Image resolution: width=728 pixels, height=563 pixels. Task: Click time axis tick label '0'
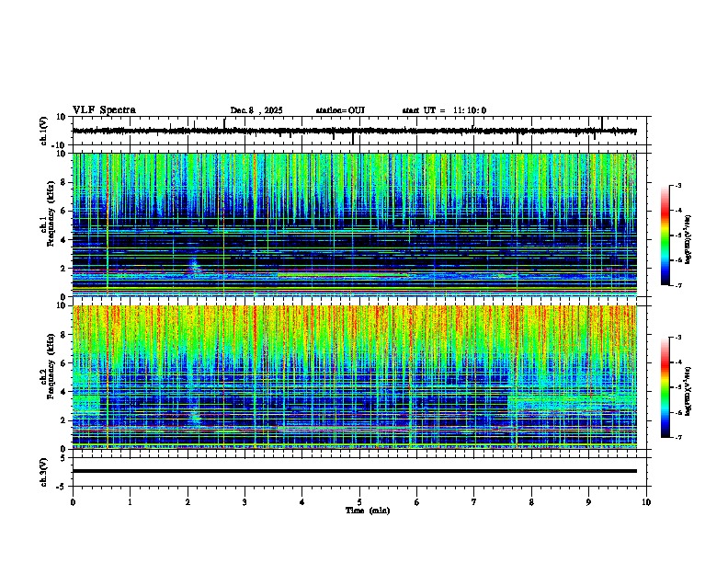[x=73, y=502]
